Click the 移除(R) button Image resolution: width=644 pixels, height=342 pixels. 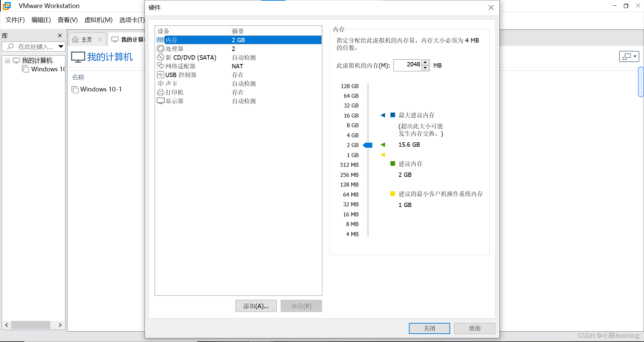[301, 306]
